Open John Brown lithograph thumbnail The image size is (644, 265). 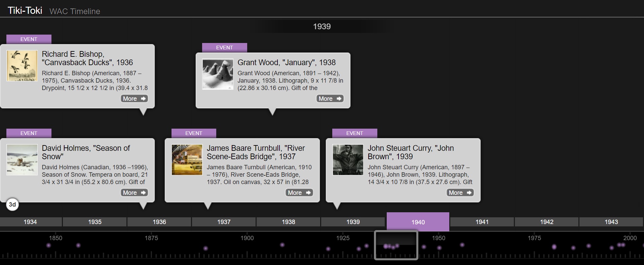pos(348,160)
